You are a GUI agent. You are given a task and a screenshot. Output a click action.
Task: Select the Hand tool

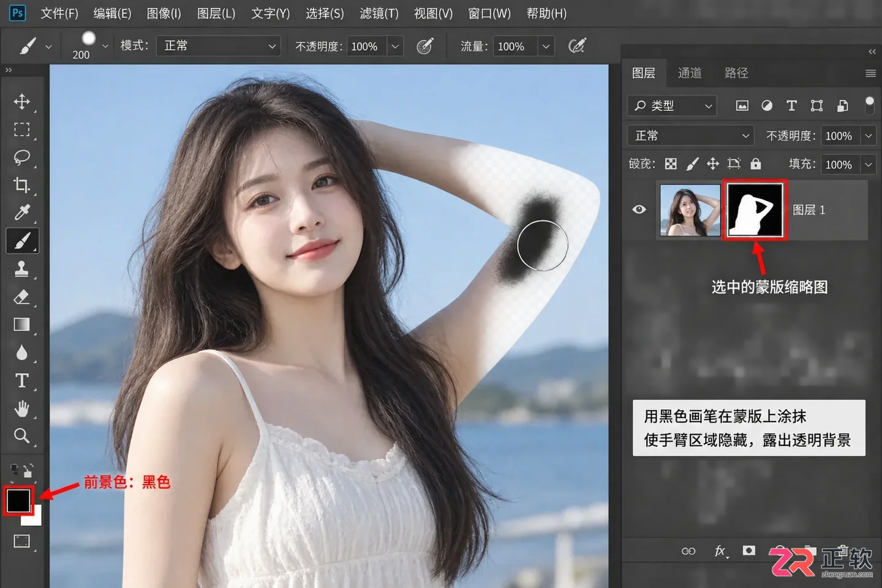pyautogui.click(x=22, y=408)
